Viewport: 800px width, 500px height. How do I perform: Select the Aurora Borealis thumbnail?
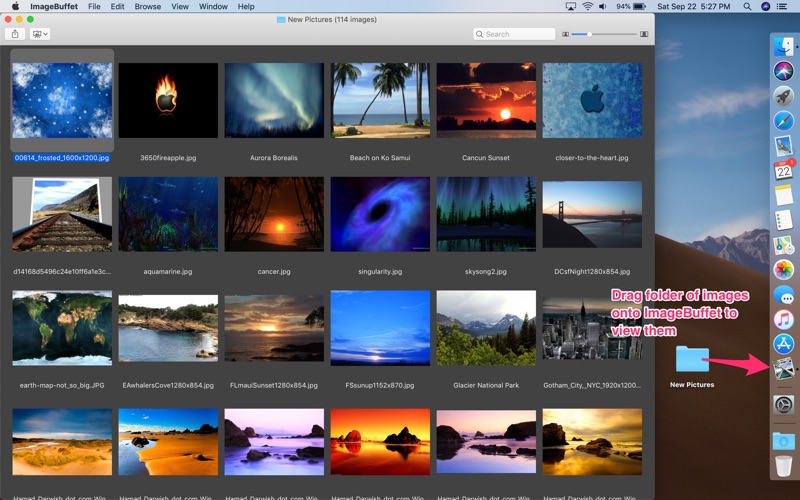[x=274, y=100]
